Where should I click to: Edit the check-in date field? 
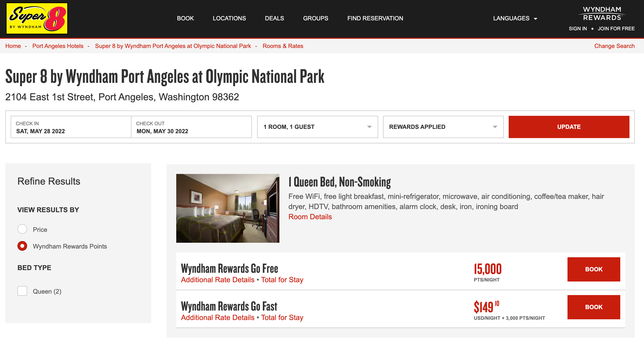click(x=71, y=127)
